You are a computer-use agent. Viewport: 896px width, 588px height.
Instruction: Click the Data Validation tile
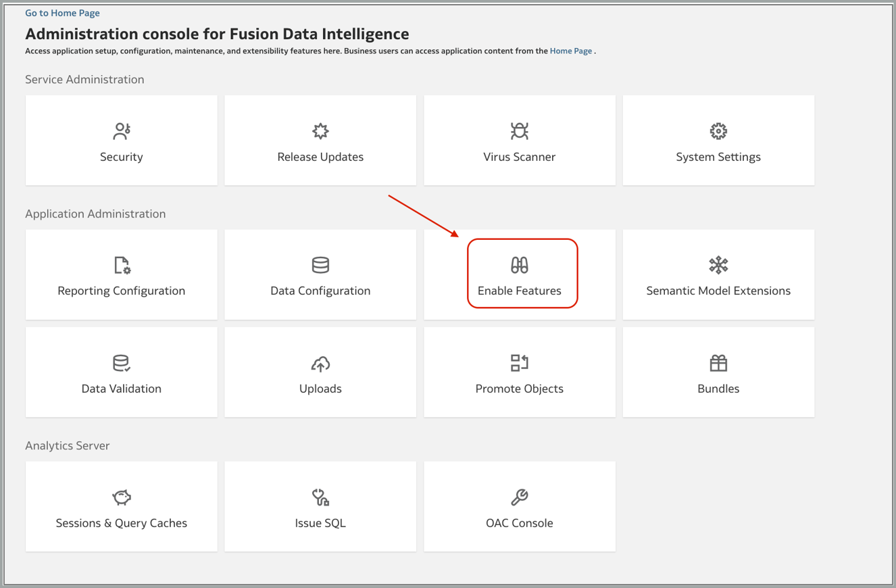click(121, 372)
